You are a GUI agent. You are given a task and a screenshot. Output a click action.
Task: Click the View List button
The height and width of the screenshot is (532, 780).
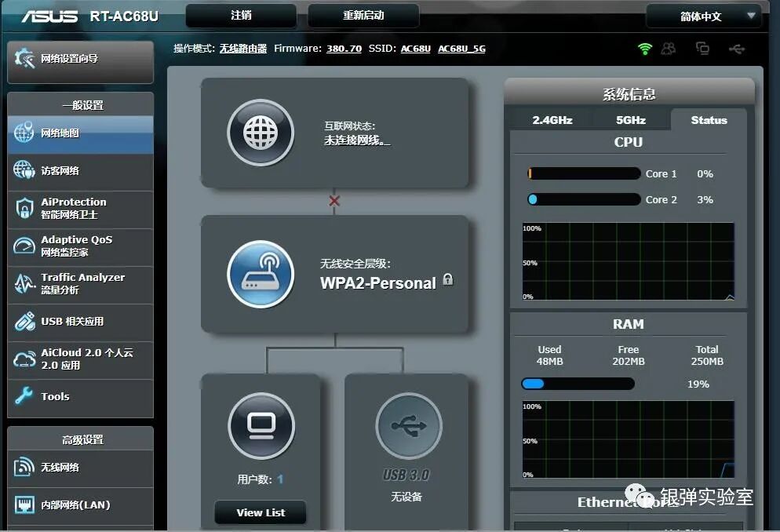click(x=261, y=512)
